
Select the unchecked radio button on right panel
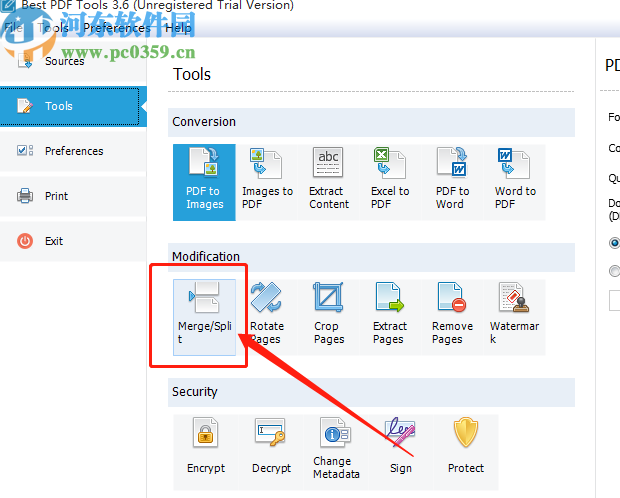614,271
